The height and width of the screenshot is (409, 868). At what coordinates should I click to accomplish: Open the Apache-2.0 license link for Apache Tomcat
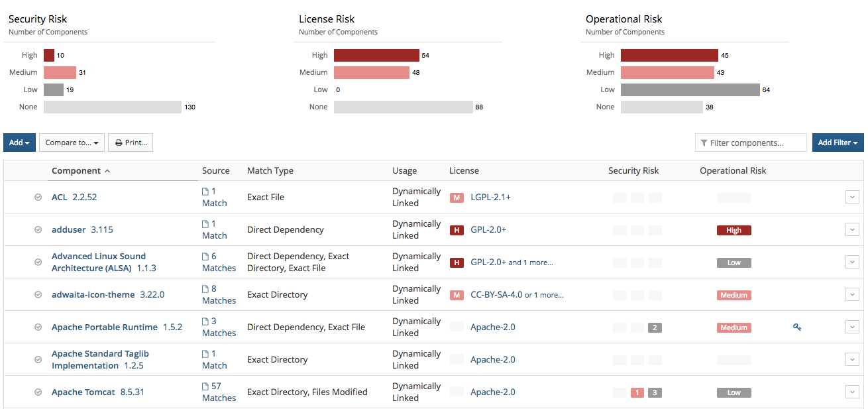pyautogui.click(x=492, y=392)
